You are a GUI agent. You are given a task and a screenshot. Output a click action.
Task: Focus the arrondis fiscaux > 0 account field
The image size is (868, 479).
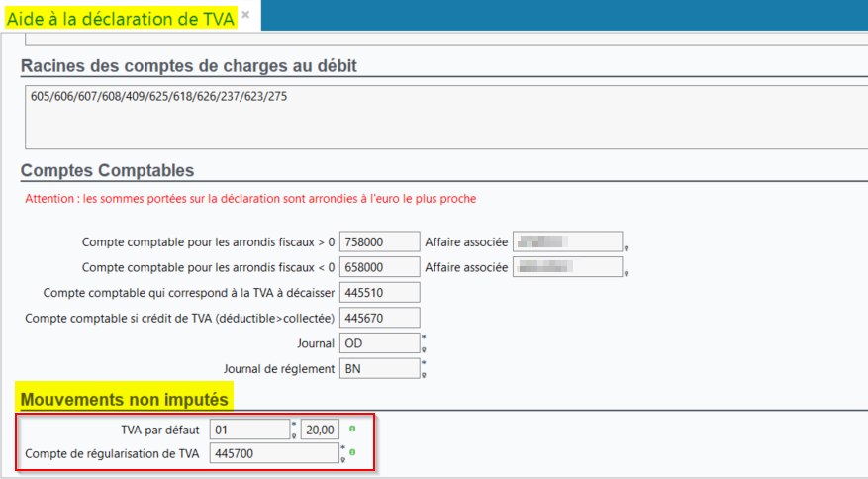(379, 241)
